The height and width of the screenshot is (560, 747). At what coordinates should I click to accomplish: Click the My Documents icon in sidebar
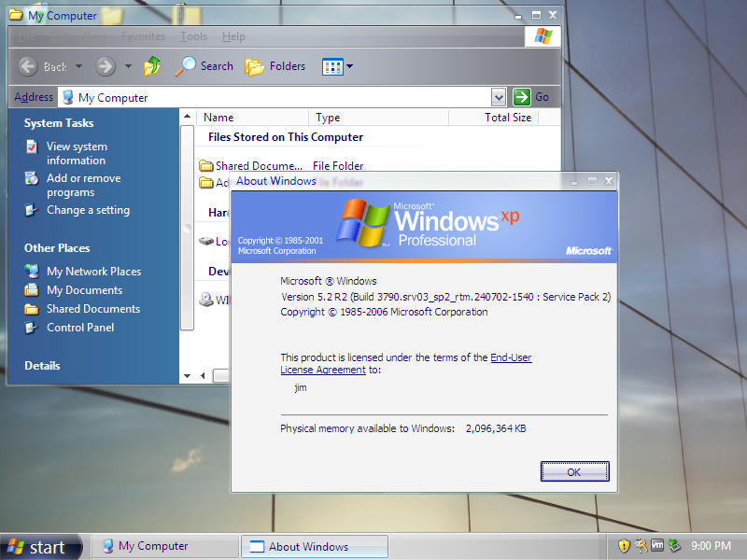click(32, 290)
